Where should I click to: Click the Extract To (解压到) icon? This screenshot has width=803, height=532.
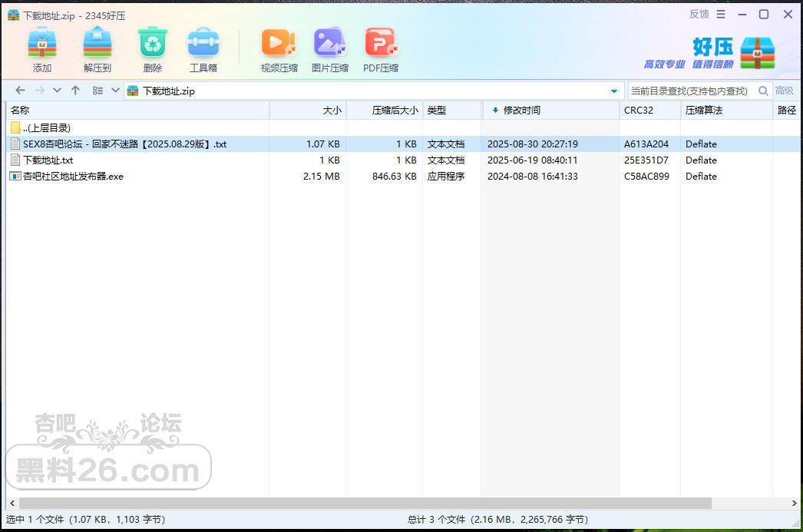click(x=97, y=44)
